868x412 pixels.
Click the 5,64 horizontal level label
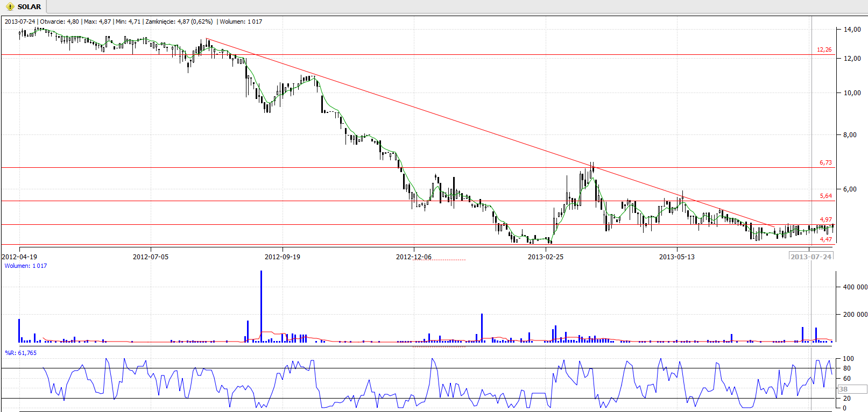[x=825, y=196]
